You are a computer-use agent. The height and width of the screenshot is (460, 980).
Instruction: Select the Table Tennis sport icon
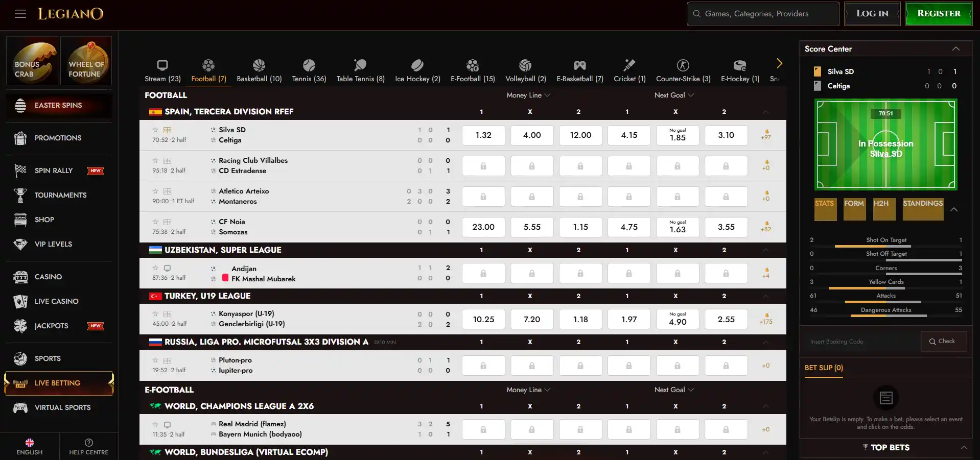[360, 65]
